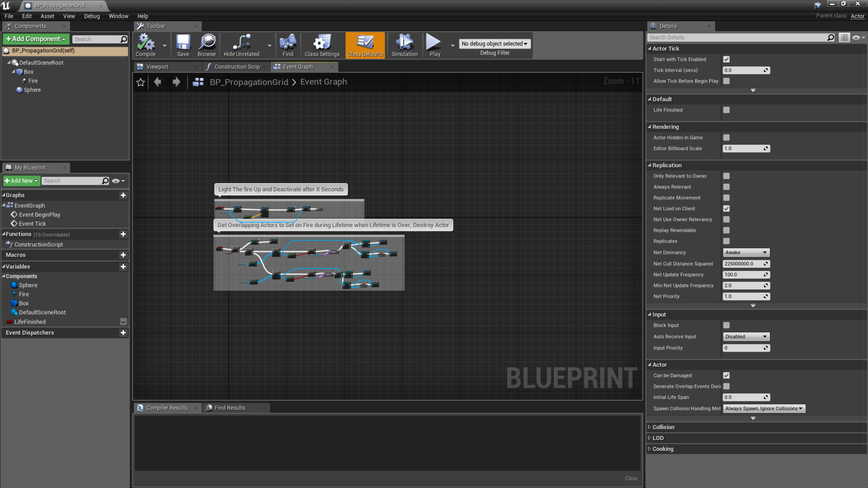The width and height of the screenshot is (868, 488).
Task: Enable Allow Tick Before Begin Play
Action: pyautogui.click(x=726, y=81)
